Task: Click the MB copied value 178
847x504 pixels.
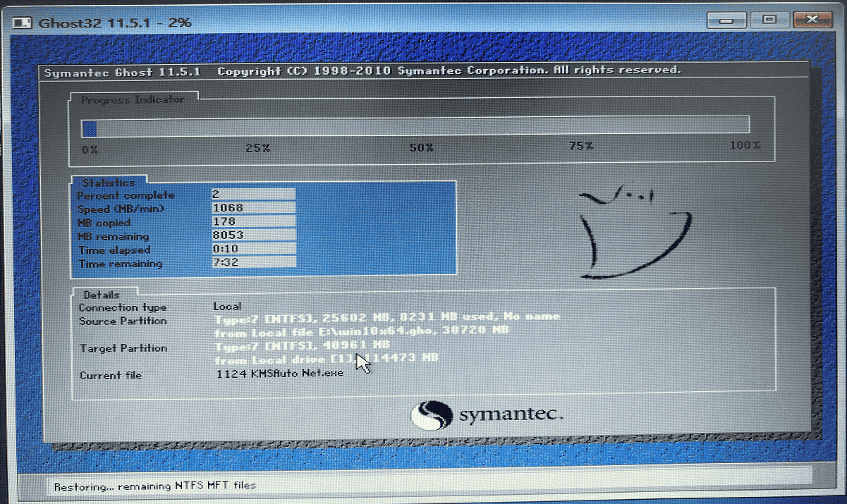Action: pyautogui.click(x=253, y=222)
